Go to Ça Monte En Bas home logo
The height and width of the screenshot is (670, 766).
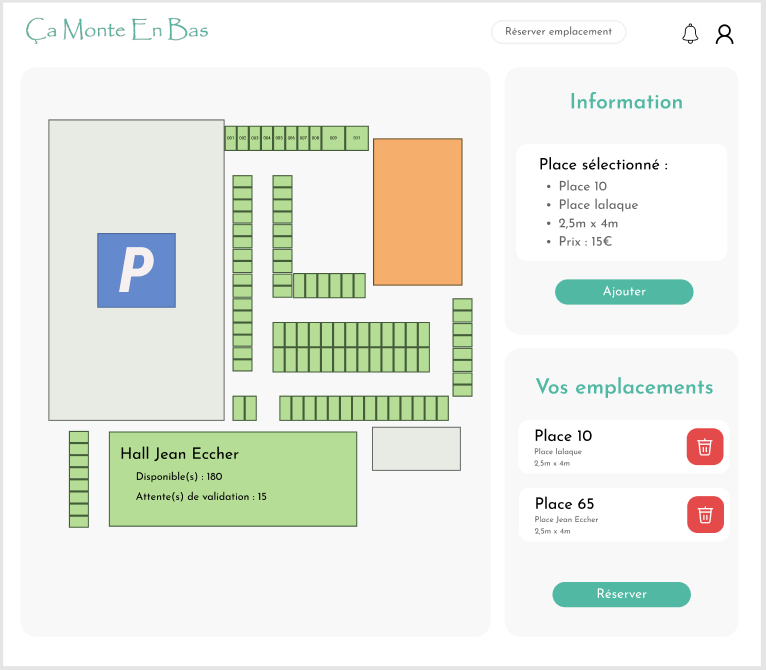point(117,30)
